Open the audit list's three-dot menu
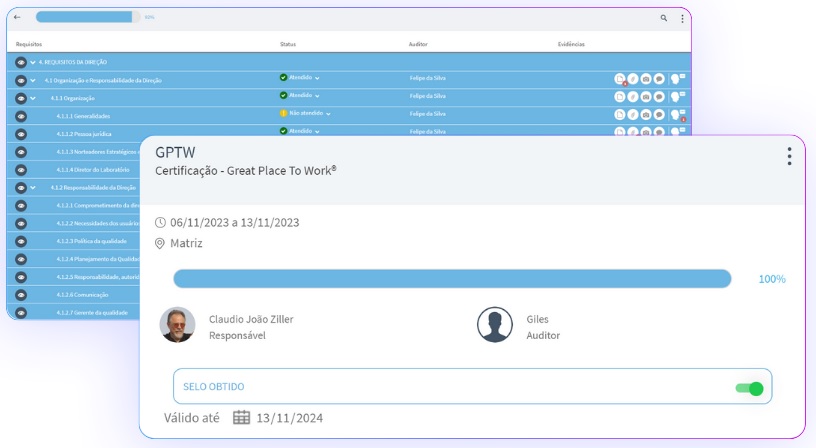Viewport: 816px width, 448px height. coord(683,18)
